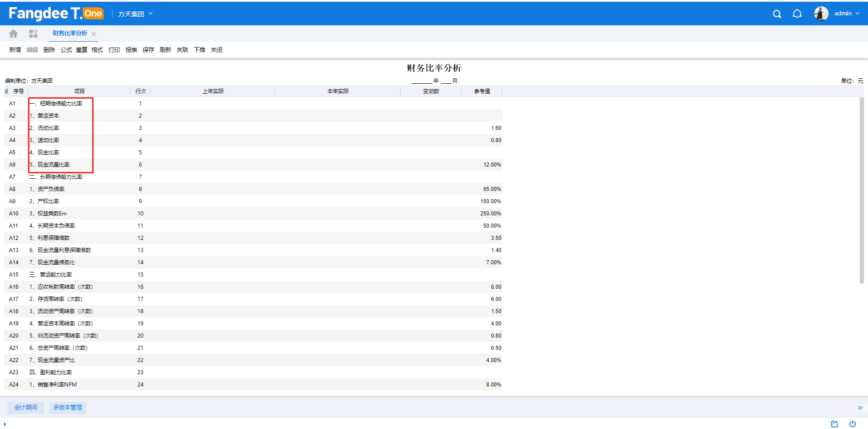Image resolution: width=868 pixels, height=429 pixels.
Task: Select the 4、现金比率 row
Action: (253, 153)
